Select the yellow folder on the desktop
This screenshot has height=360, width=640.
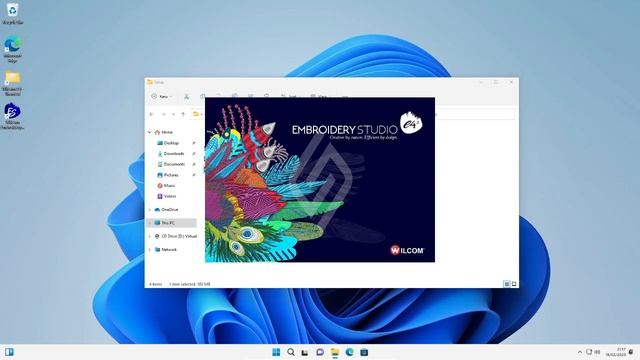13,83
